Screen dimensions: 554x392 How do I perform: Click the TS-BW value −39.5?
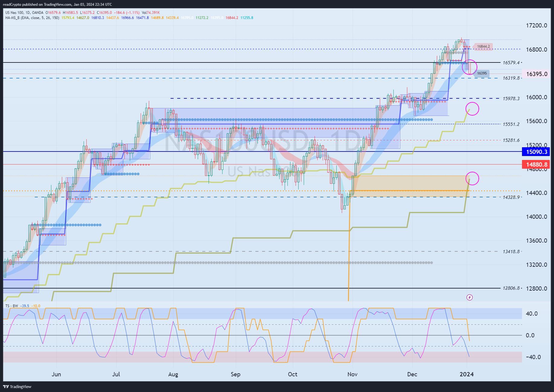tap(25, 306)
